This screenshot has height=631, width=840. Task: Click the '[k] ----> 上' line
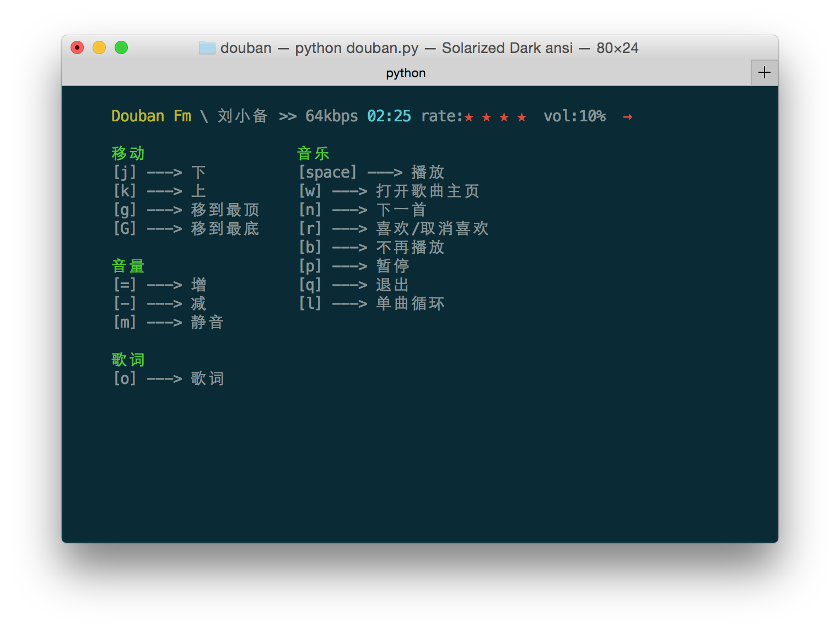point(160,191)
